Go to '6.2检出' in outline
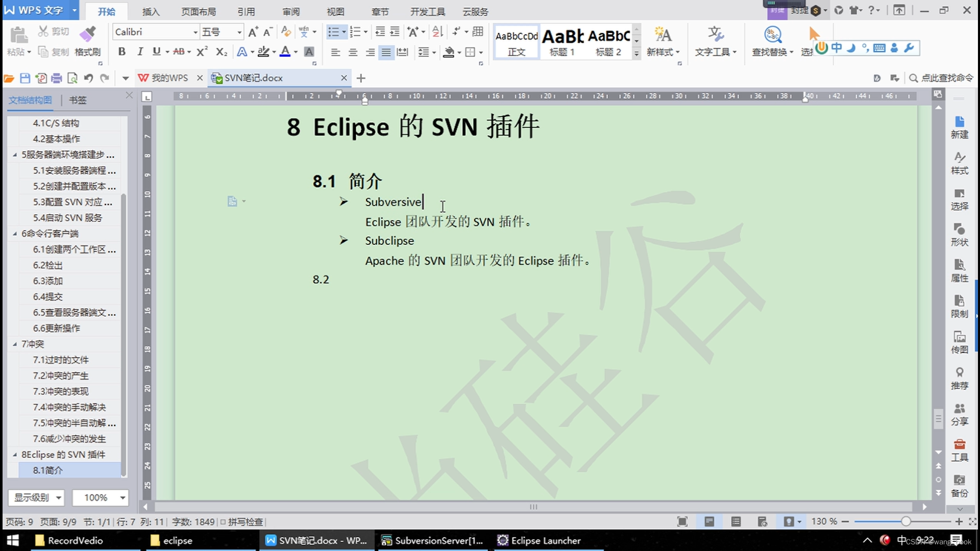Screen dimensions: 980x551 coord(48,265)
